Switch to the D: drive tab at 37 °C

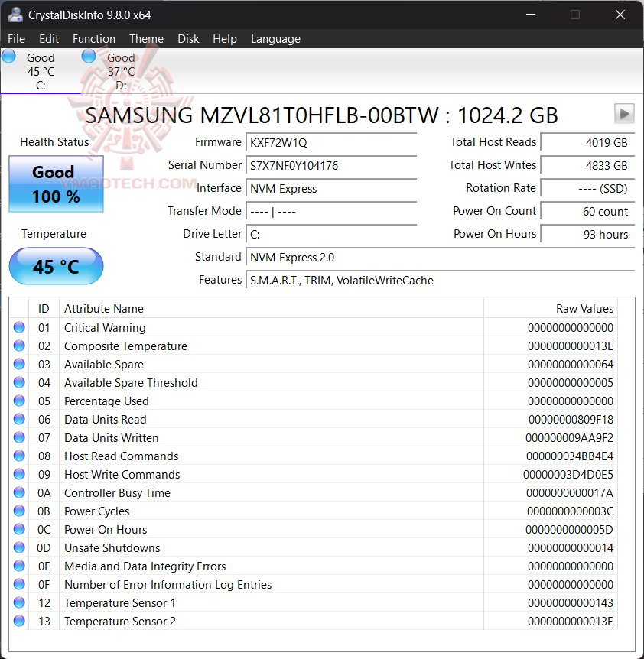point(121,71)
